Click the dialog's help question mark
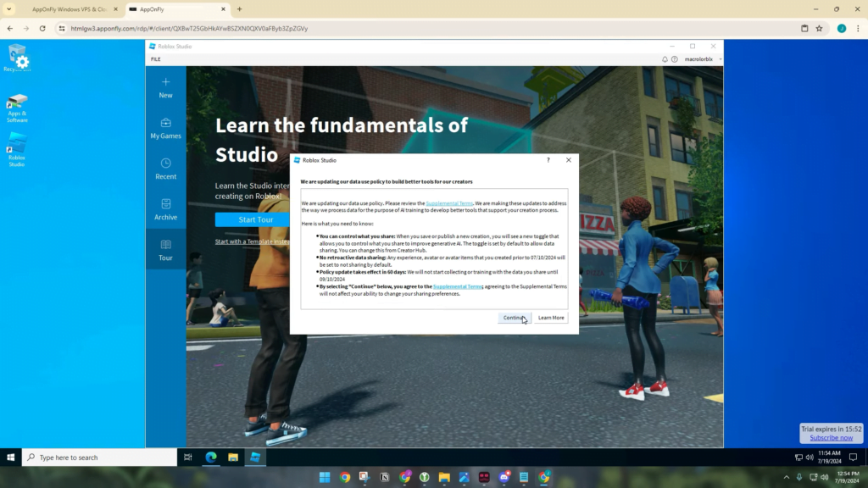 click(x=548, y=160)
